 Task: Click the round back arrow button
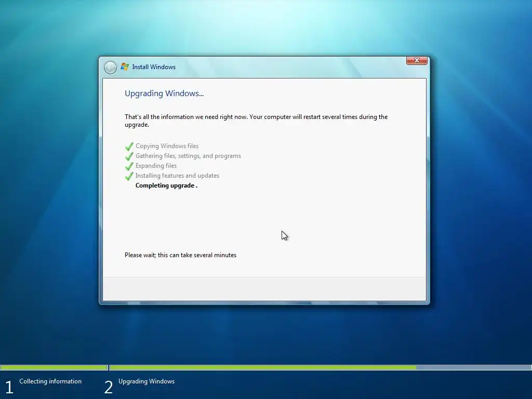110,68
